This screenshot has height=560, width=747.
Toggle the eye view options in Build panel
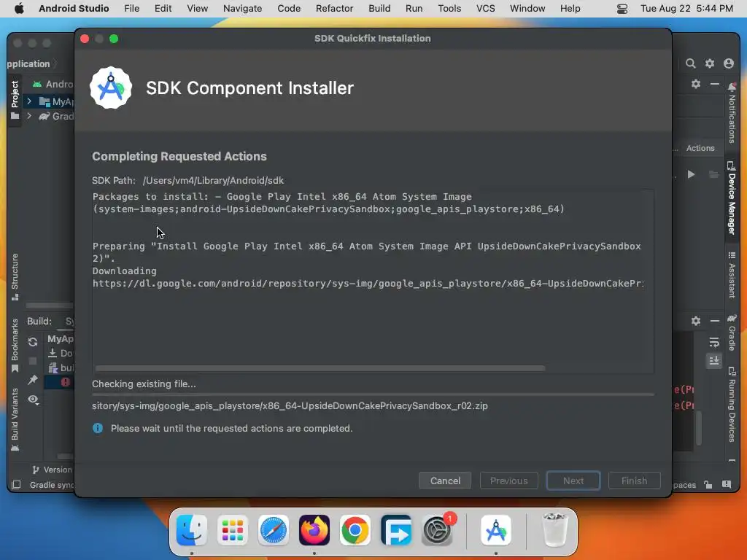33,399
